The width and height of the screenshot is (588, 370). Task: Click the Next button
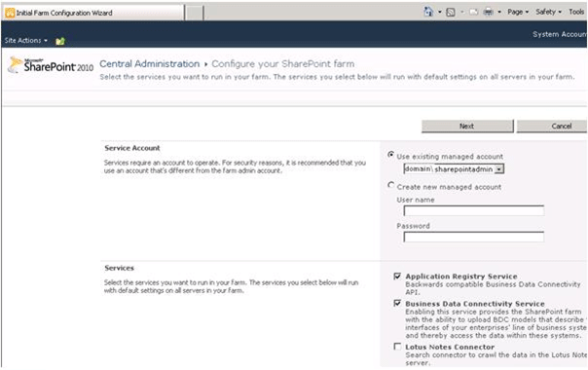[467, 126]
